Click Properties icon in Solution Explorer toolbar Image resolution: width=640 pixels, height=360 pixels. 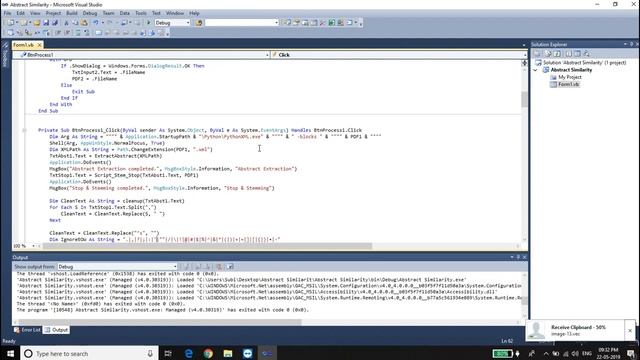click(538, 53)
